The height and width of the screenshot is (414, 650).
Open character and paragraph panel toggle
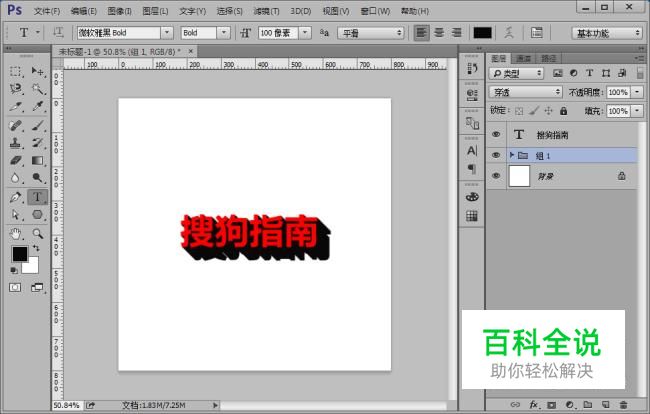(x=537, y=32)
